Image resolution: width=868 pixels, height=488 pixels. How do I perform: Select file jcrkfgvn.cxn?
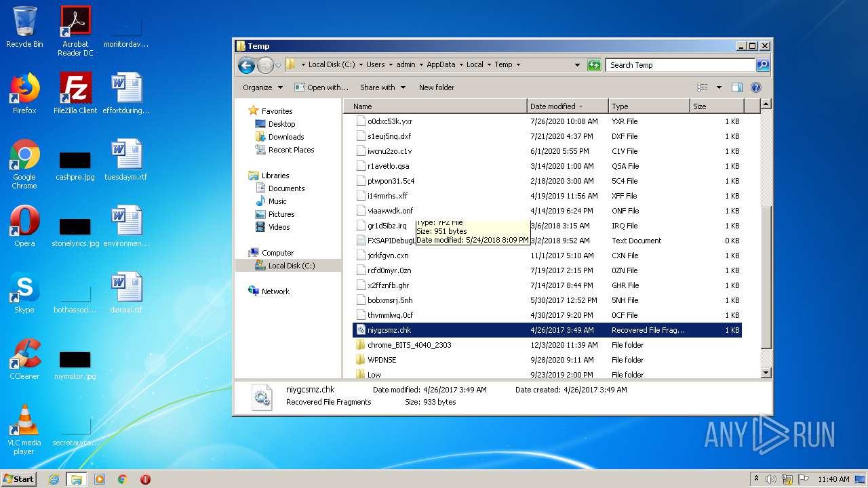click(x=388, y=256)
